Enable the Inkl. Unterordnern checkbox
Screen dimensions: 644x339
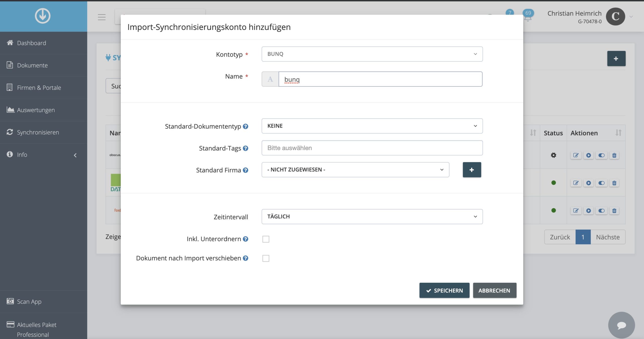click(x=266, y=239)
